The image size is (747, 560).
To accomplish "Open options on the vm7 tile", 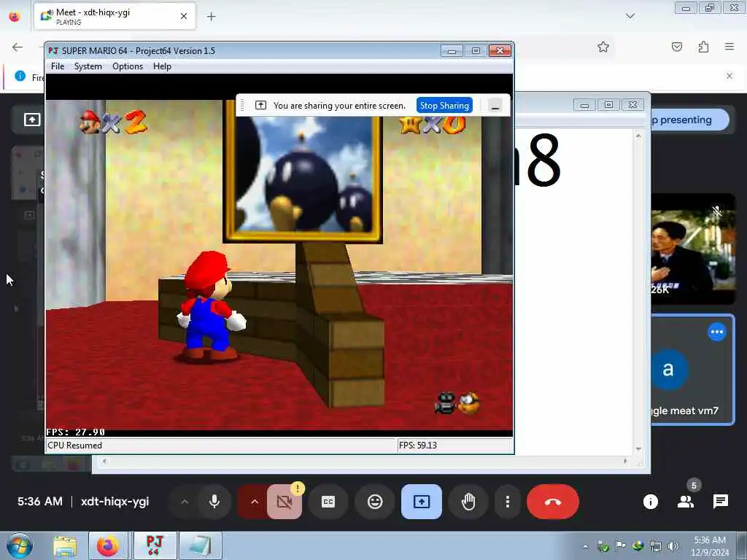I will point(716,332).
